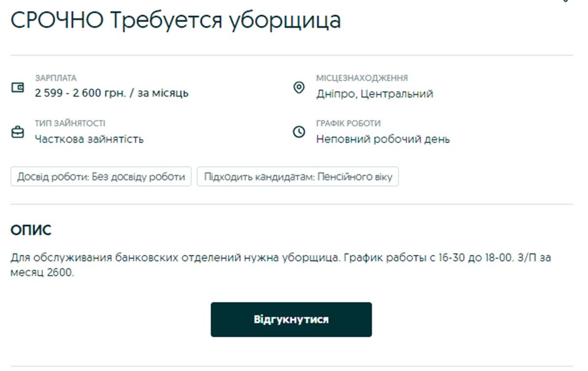
Task: Click the ЗАРПЛАТА field label
Action: pyautogui.click(x=55, y=78)
